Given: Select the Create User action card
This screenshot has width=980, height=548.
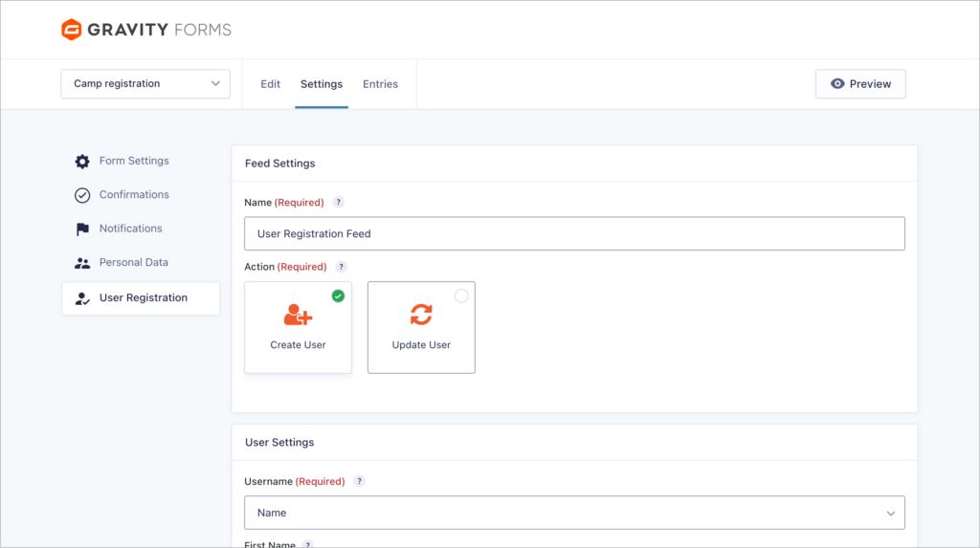Looking at the screenshot, I should pos(299,327).
